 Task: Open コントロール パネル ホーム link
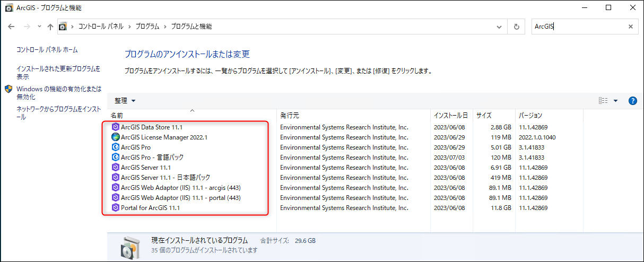point(47,50)
